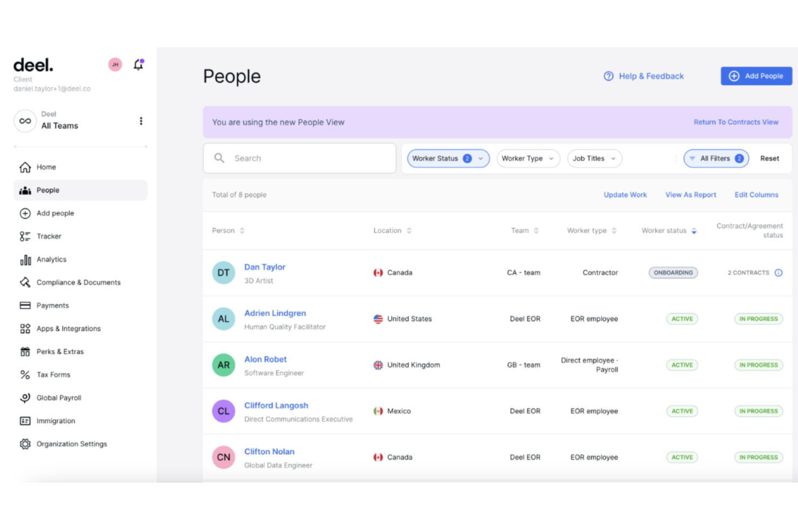Click the search magnifier icon

[x=219, y=158]
